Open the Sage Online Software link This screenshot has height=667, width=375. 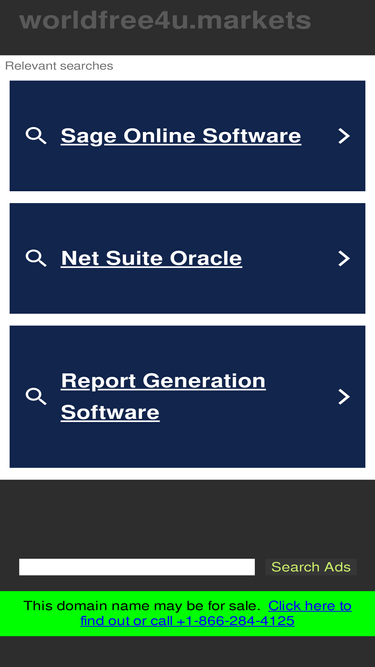point(181,136)
